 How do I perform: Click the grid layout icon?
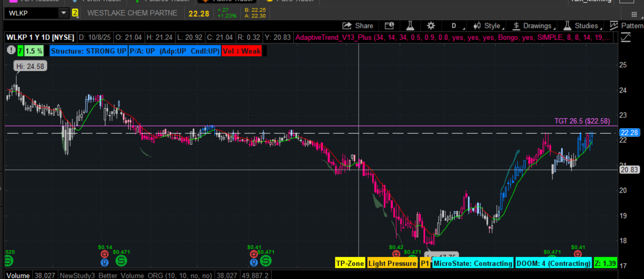pos(634,15)
